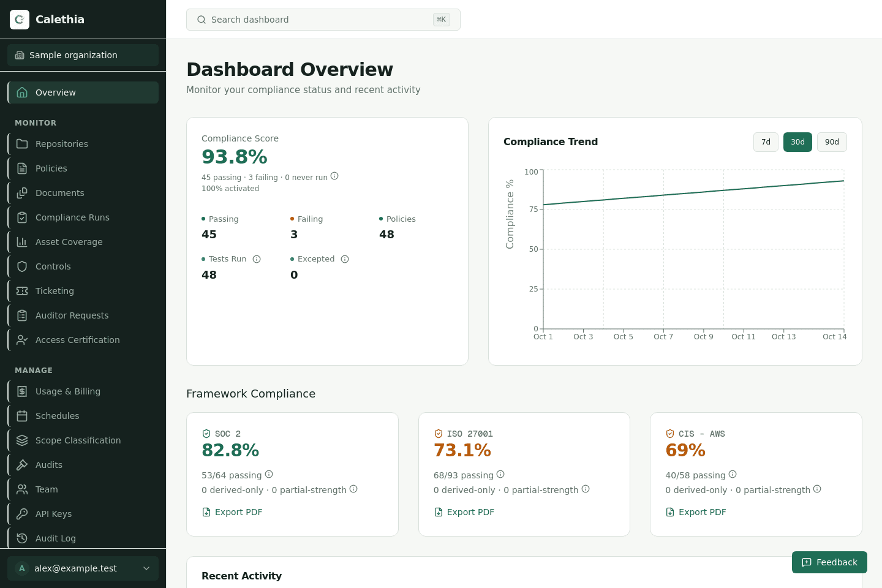882x588 pixels.
Task: Click info icon after '0 never run'
Action: pos(334,176)
